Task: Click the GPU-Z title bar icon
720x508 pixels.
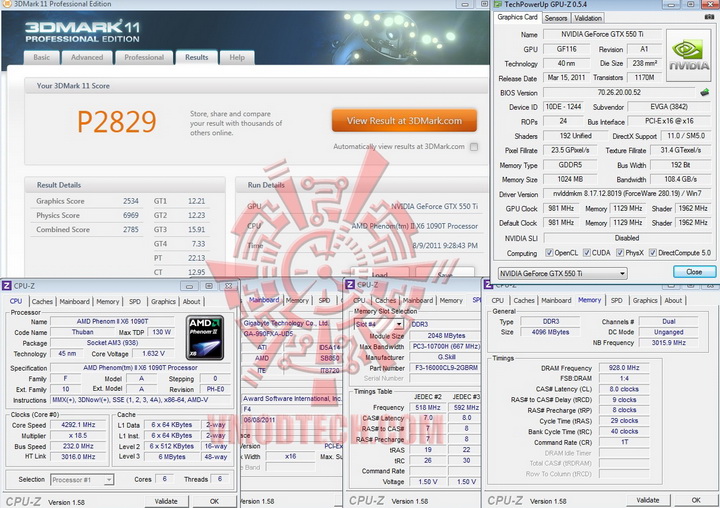Action: tap(498, 4)
